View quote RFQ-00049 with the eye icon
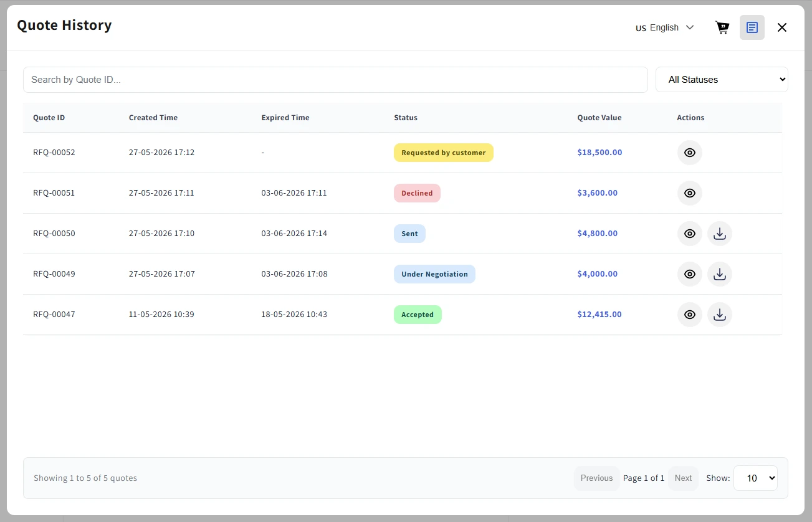Viewport: 812px width, 522px height. [689, 274]
